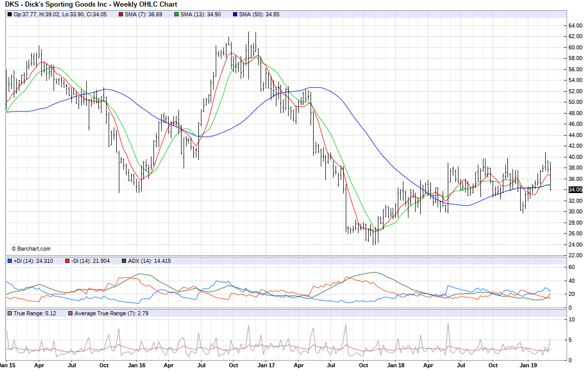This screenshot has height=381, width=588.
Task: Click the green SMA (13) legend swatch
Action: [x=176, y=15]
